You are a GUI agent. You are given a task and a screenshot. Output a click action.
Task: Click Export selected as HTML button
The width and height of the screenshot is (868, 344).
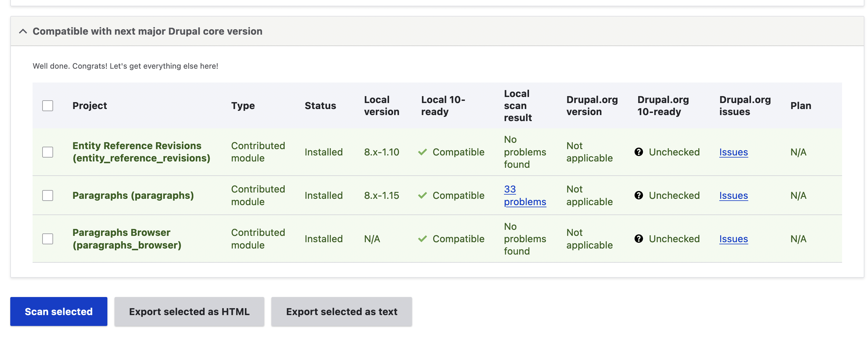coord(189,311)
